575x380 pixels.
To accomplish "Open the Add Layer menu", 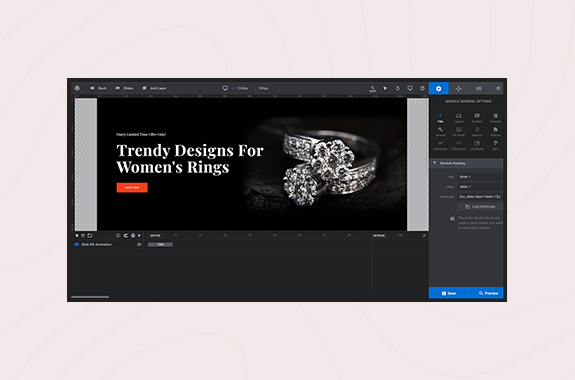I will coord(154,88).
